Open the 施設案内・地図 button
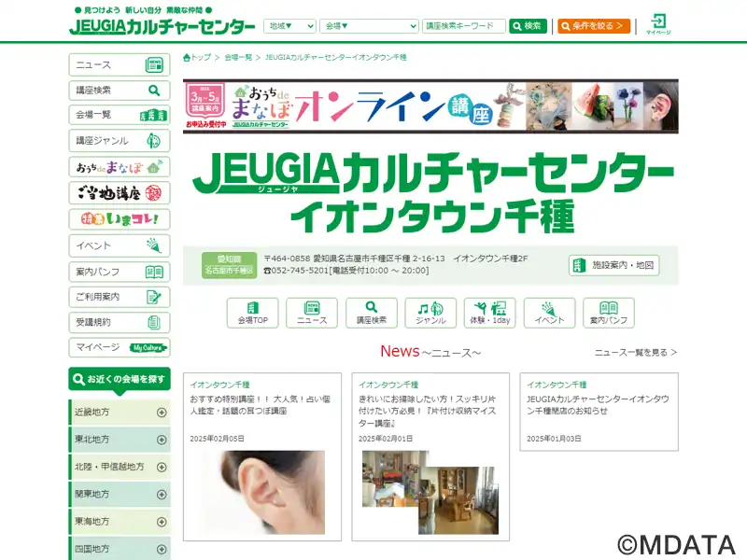This screenshot has height=560, width=747. pos(613,265)
